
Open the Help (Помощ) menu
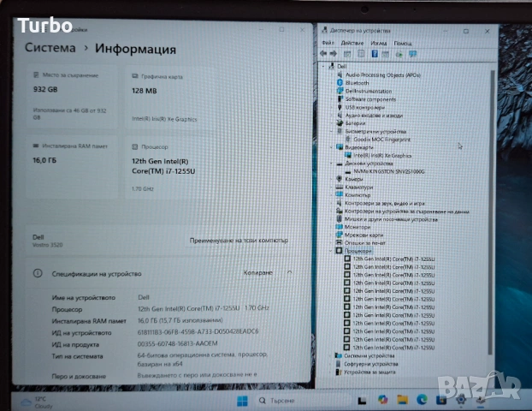point(403,43)
